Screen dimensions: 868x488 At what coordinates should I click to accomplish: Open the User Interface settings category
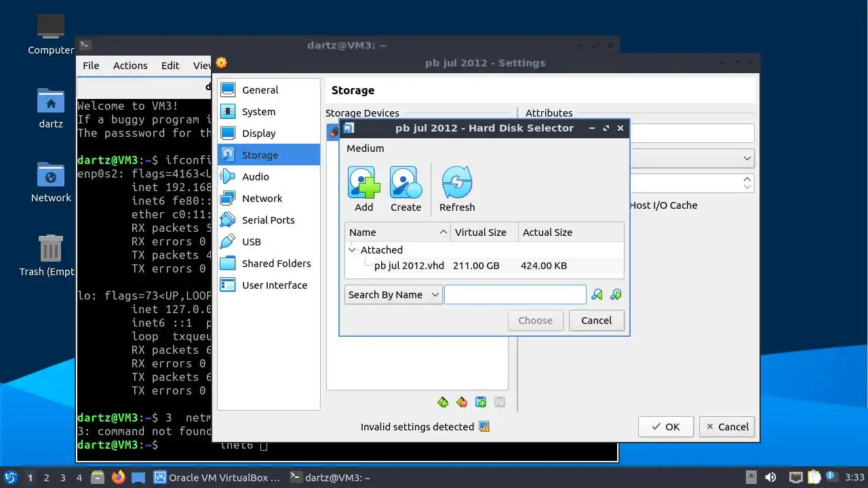(x=269, y=285)
